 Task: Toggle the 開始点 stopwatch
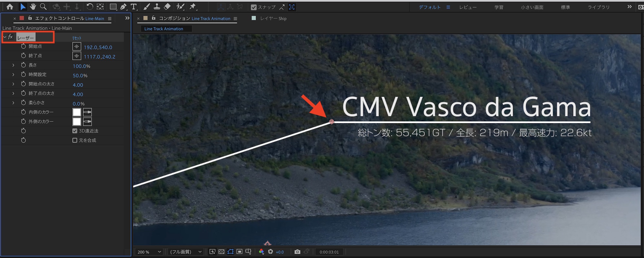(x=23, y=46)
